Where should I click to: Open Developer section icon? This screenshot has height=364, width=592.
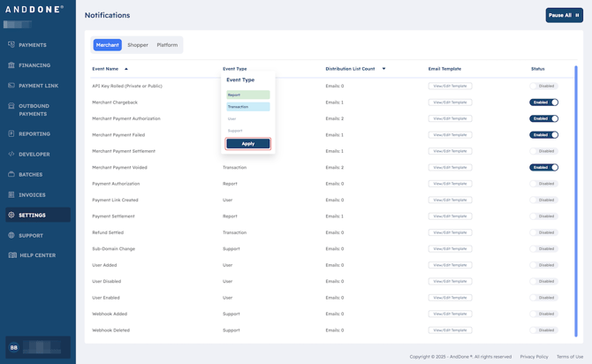point(11,155)
